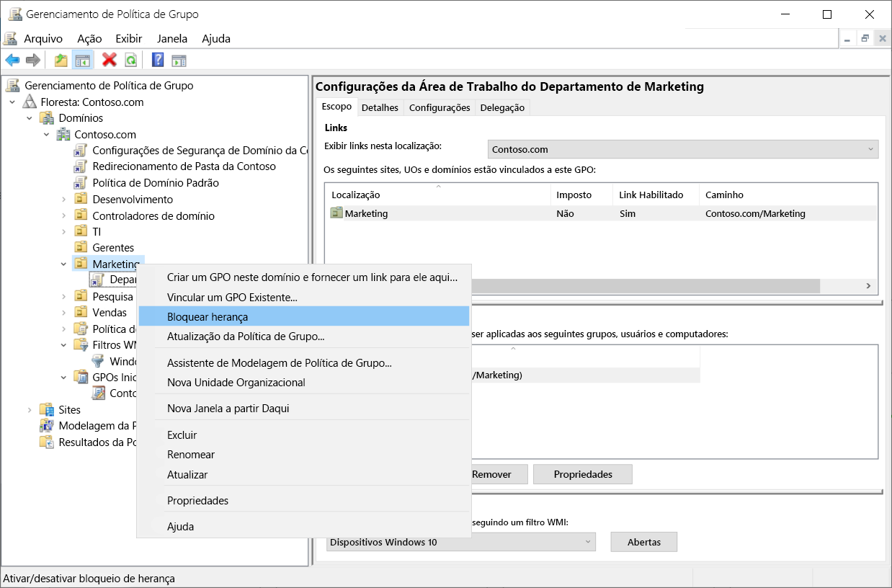Collapse the Domínios tree node
The image size is (892, 588).
point(30,118)
